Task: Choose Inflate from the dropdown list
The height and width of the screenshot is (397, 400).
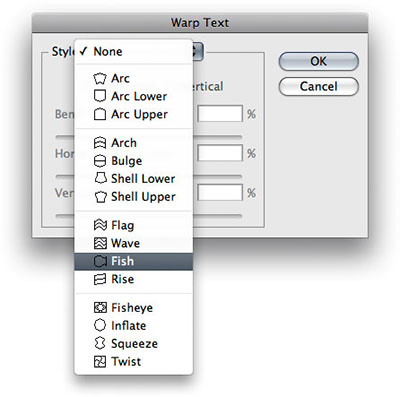Action: (134, 326)
